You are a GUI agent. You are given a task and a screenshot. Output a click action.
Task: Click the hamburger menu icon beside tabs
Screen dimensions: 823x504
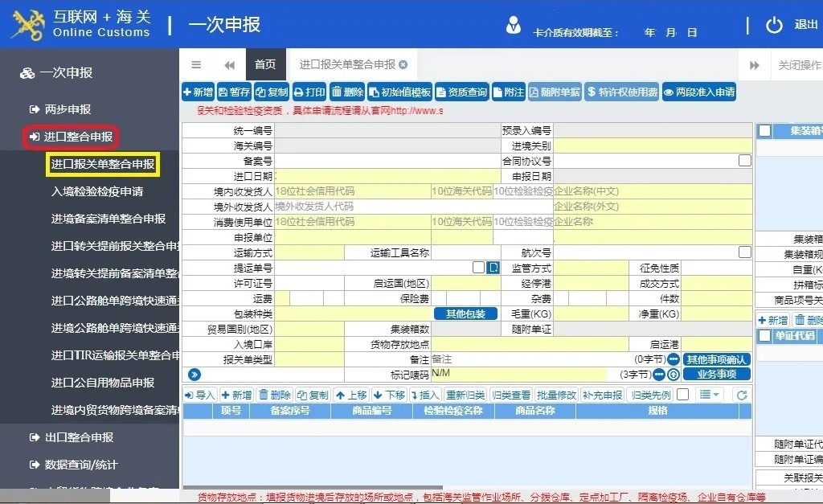tap(196, 65)
